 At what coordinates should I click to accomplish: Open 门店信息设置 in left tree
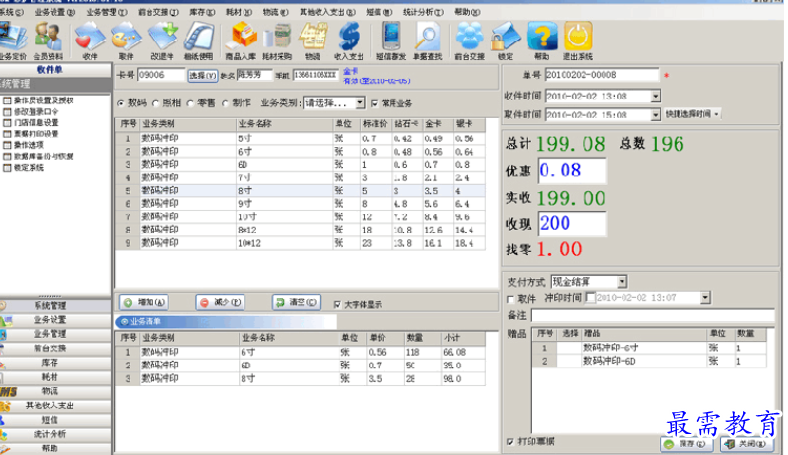[x=35, y=122]
